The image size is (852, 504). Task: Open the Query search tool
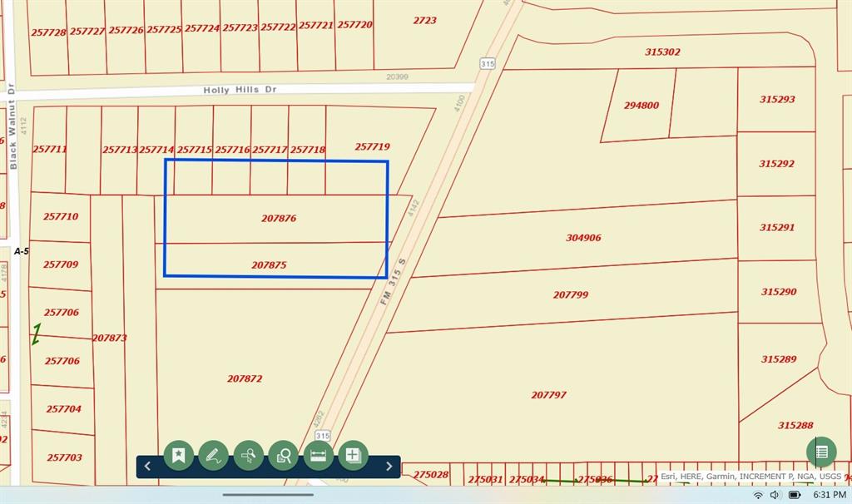pyautogui.click(x=249, y=455)
